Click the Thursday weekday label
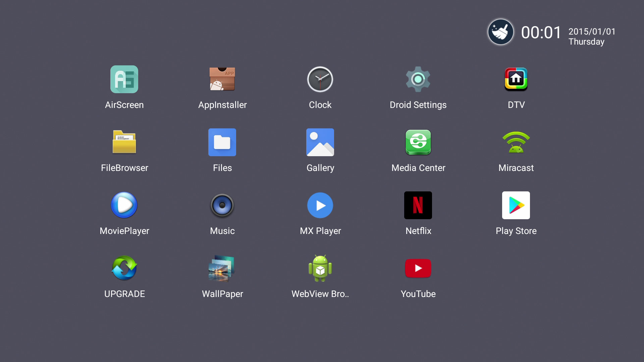 click(x=586, y=42)
